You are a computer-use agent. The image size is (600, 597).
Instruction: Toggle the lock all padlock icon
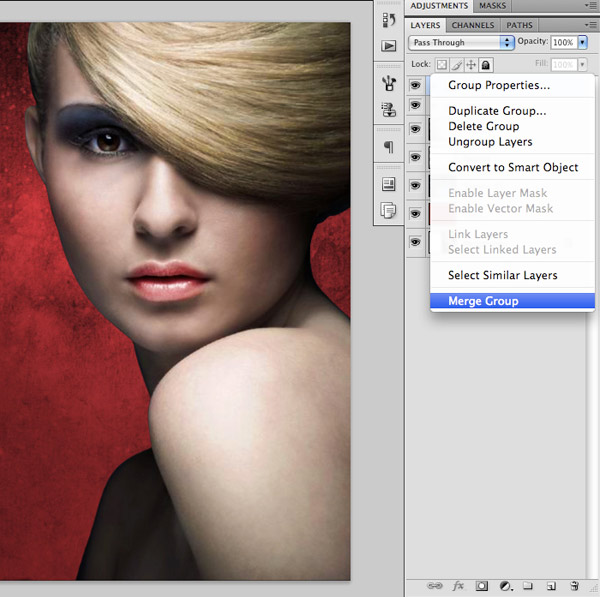point(486,65)
